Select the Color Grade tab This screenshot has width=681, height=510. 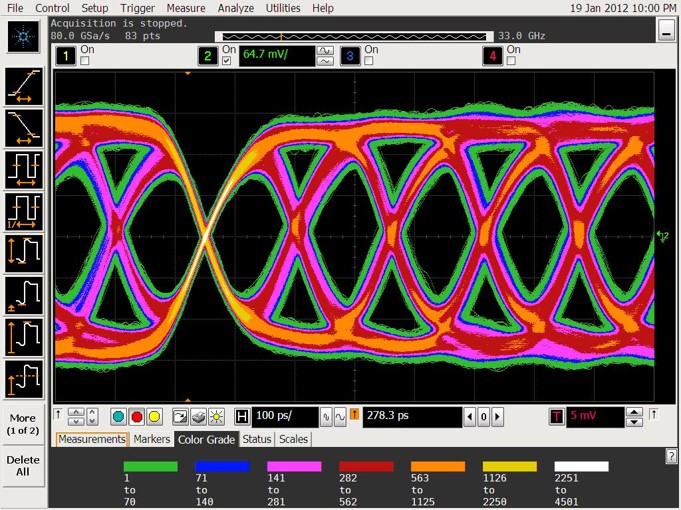[206, 439]
